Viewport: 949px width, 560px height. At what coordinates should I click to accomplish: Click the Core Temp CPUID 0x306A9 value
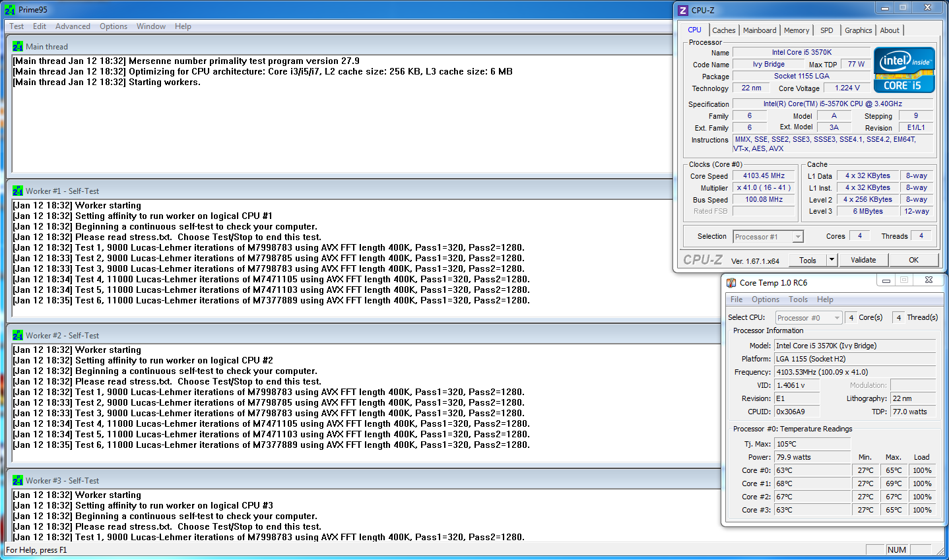[797, 412]
